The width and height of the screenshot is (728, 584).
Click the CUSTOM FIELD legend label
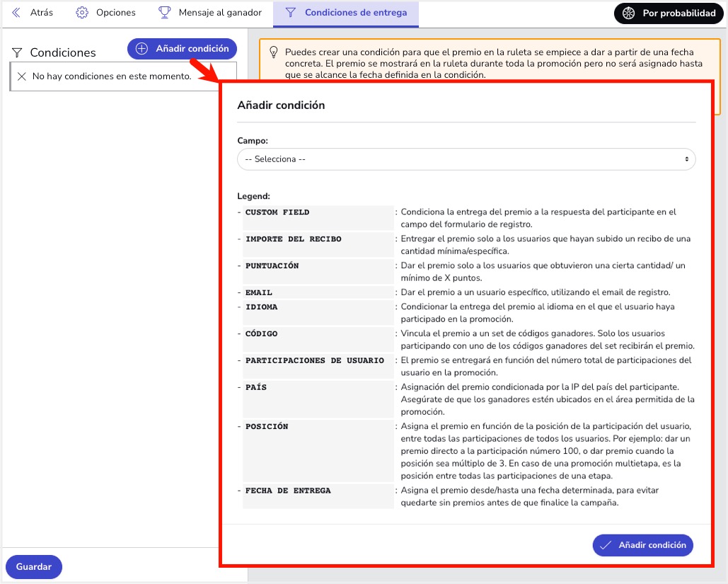pos(277,212)
